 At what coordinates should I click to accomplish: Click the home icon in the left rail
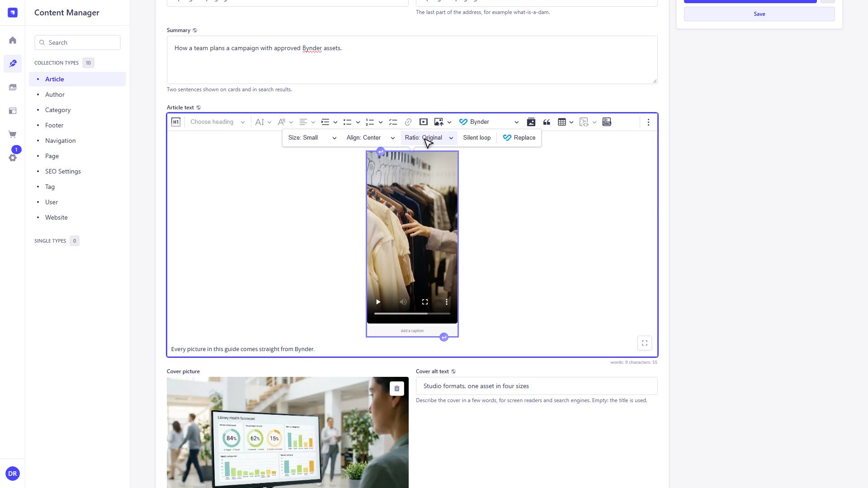13,40
